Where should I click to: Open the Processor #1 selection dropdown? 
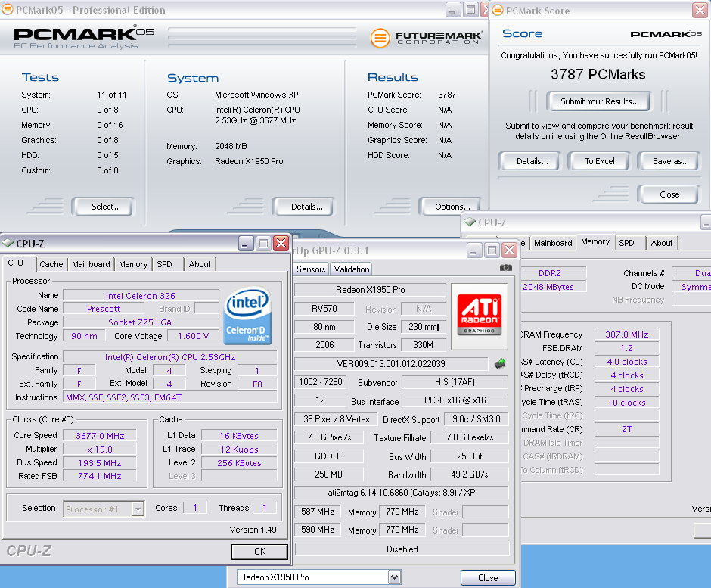(x=138, y=509)
